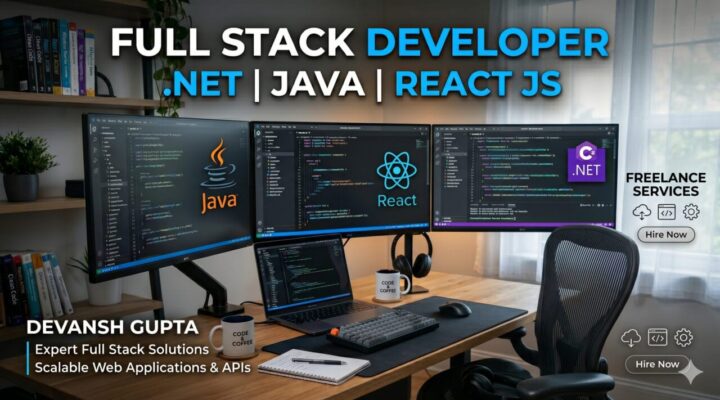The height and width of the screenshot is (400, 720).
Task: Click the blue 'REACT JS' heading text
Action: tap(478, 84)
